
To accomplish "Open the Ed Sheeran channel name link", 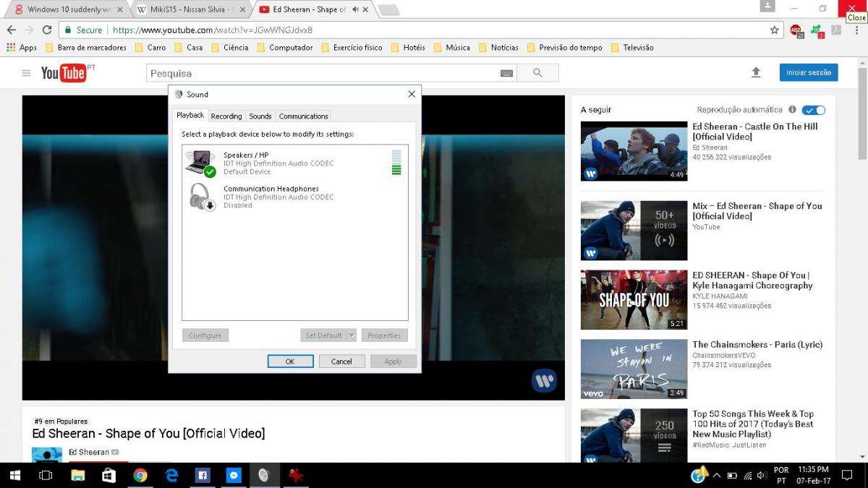I will (x=89, y=453).
